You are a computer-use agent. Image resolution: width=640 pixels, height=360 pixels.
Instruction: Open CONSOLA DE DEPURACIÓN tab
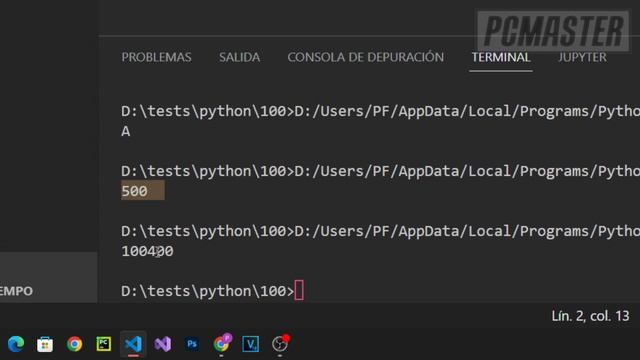(x=366, y=57)
